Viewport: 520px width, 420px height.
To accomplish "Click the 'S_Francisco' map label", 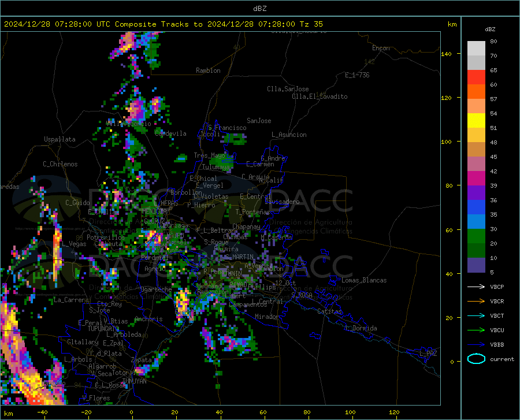I will 227,128.
